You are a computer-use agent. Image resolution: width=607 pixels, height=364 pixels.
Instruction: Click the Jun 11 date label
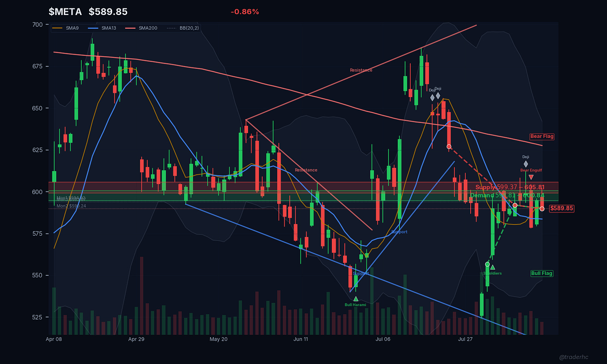coord(301,339)
